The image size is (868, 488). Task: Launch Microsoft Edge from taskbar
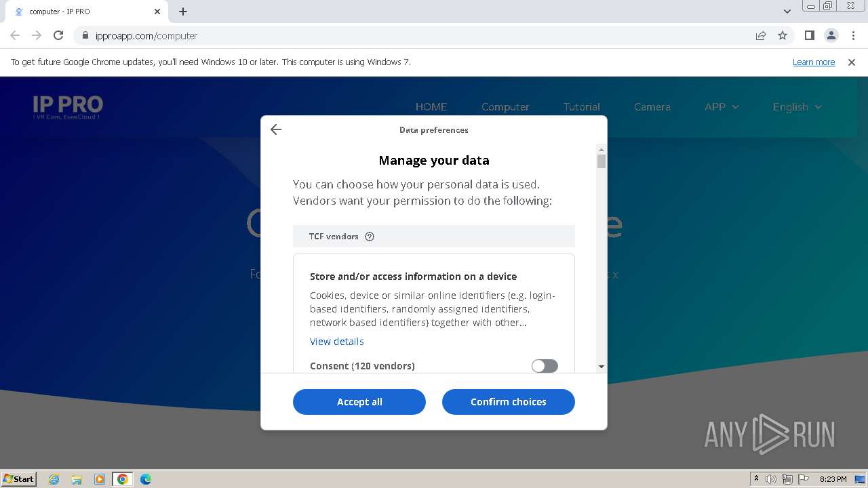[146, 479]
